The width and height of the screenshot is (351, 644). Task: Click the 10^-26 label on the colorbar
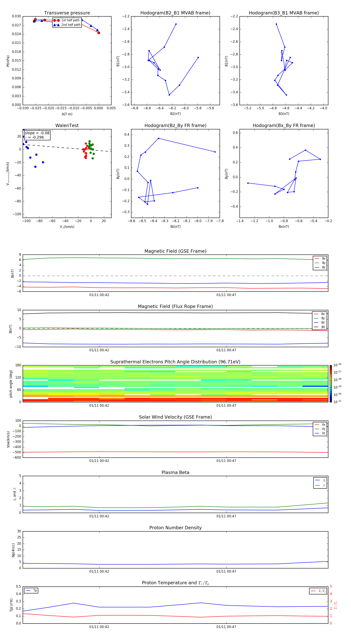(337, 365)
